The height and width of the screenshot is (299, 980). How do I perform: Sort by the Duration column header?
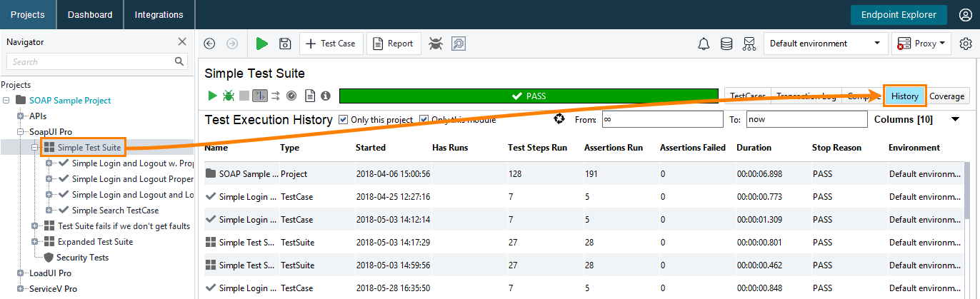coord(754,148)
